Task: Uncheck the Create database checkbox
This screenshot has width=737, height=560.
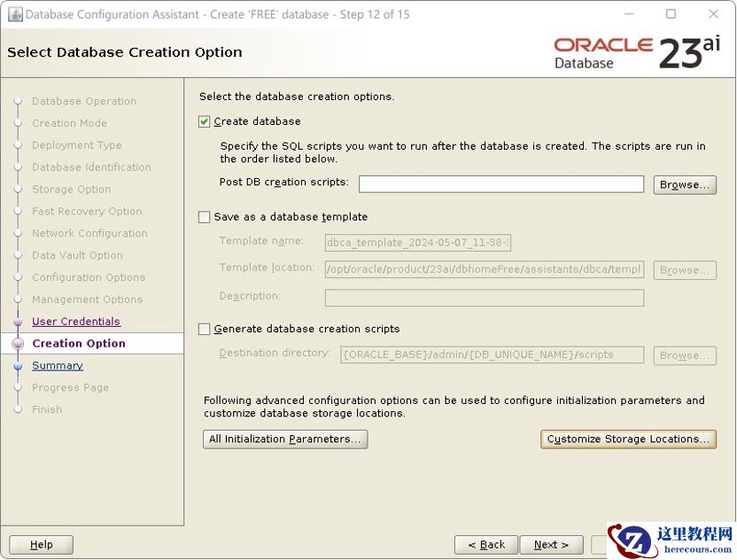Action: 204,121
